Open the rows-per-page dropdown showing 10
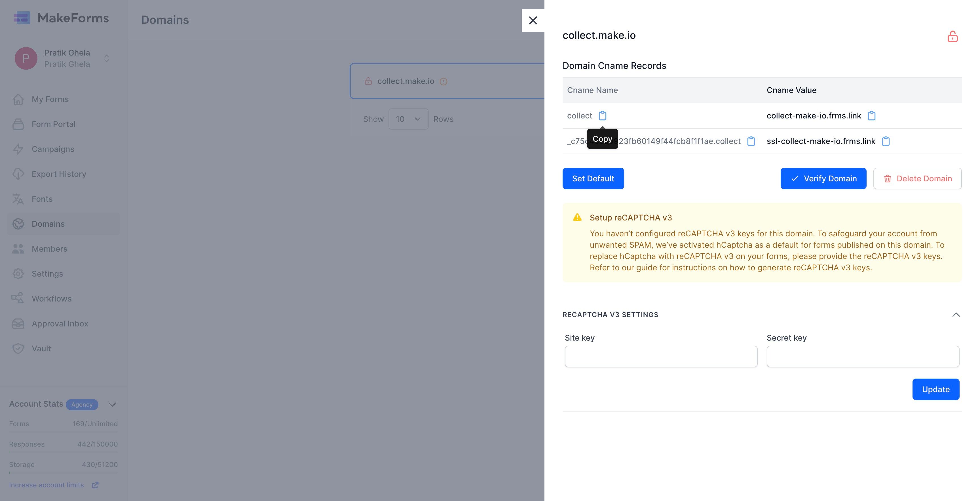The height and width of the screenshot is (501, 980). click(408, 119)
